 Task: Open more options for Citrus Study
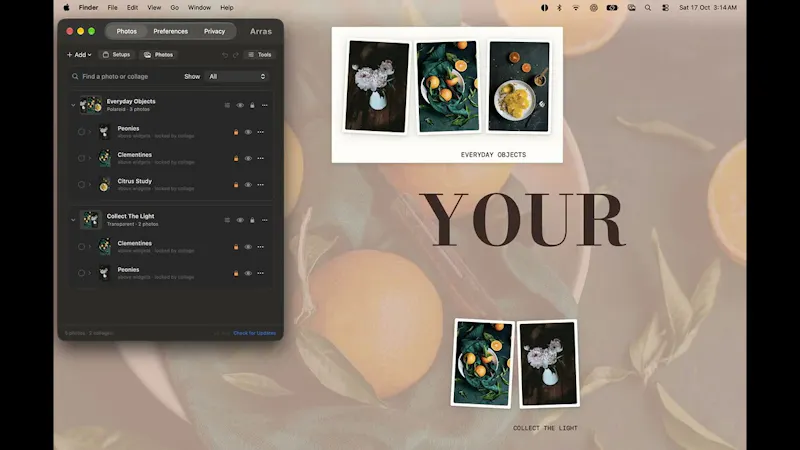coord(261,185)
